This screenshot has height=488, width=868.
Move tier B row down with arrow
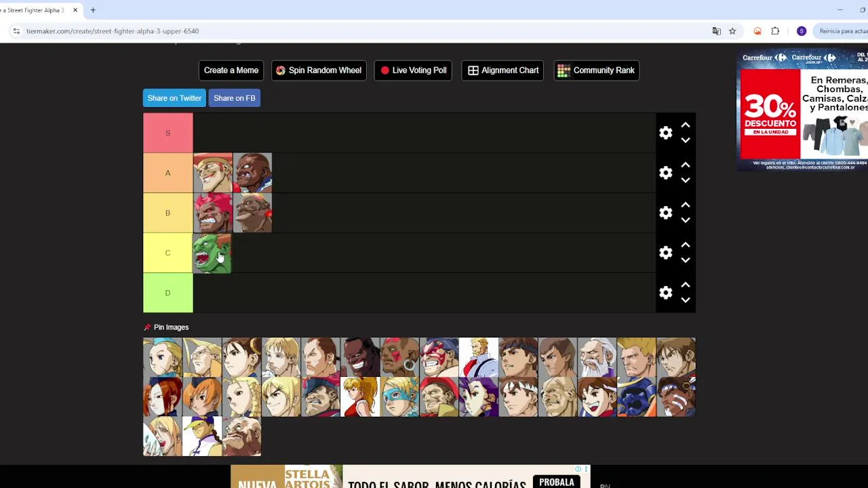pos(686,220)
